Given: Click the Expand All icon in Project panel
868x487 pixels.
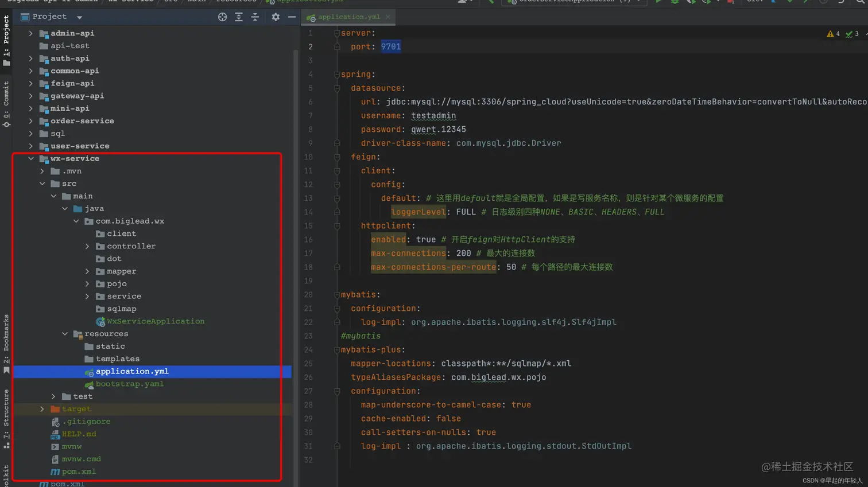Looking at the screenshot, I should 239,17.
